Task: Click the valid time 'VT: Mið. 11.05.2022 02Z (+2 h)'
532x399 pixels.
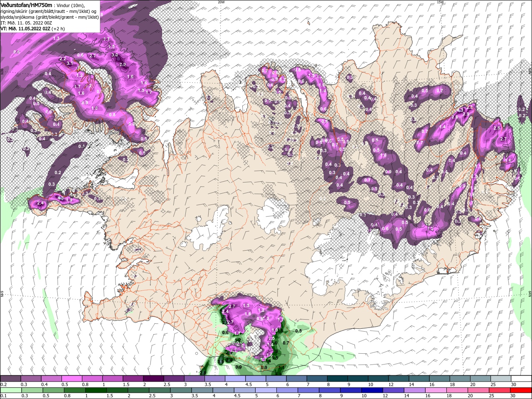Action: (x=32, y=29)
